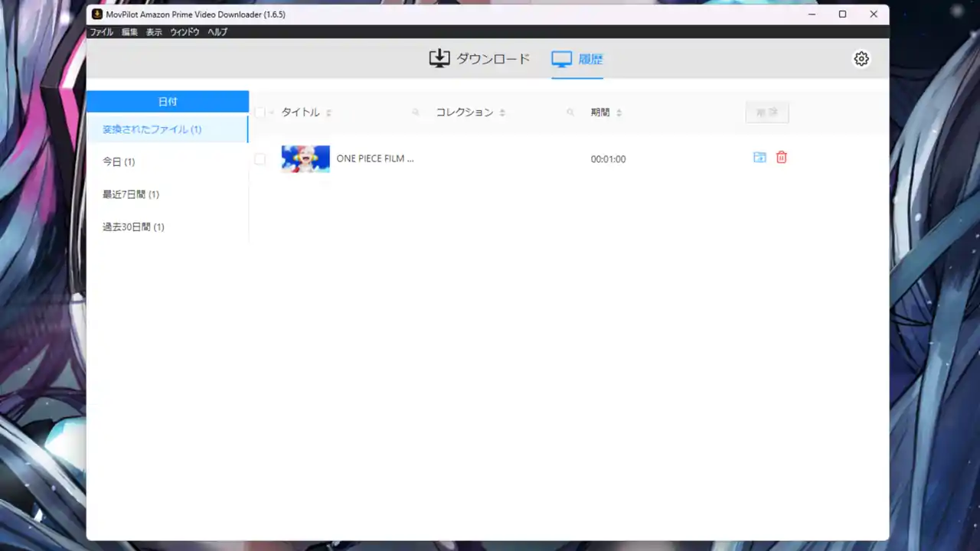Viewport: 980px width, 551px height.
Task: Open settings gear icon
Action: click(861, 59)
